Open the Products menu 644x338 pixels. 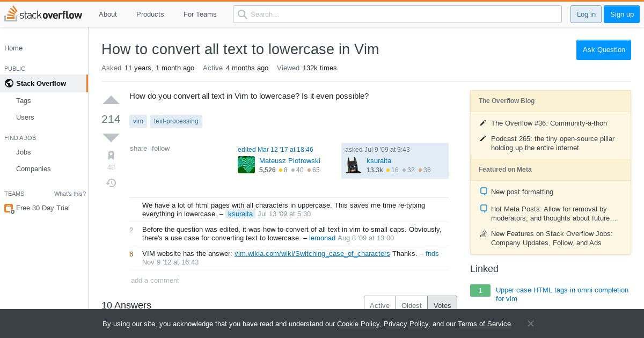point(150,14)
